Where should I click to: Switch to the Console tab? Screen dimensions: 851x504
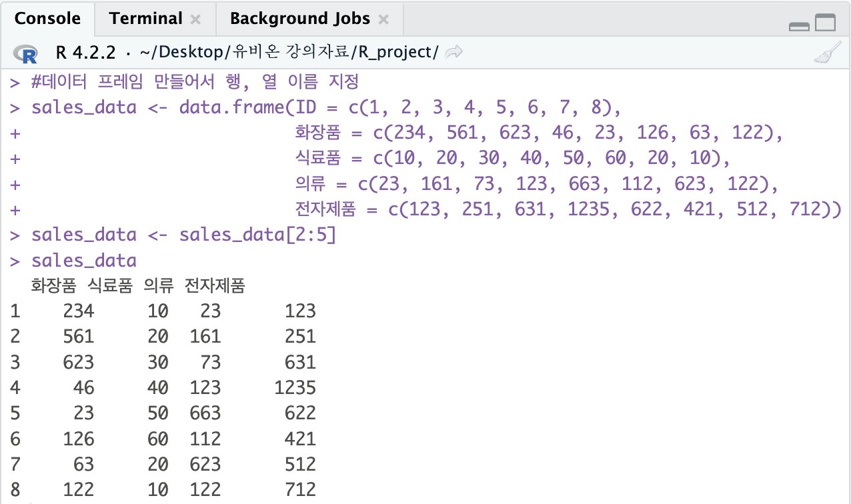tap(47, 19)
